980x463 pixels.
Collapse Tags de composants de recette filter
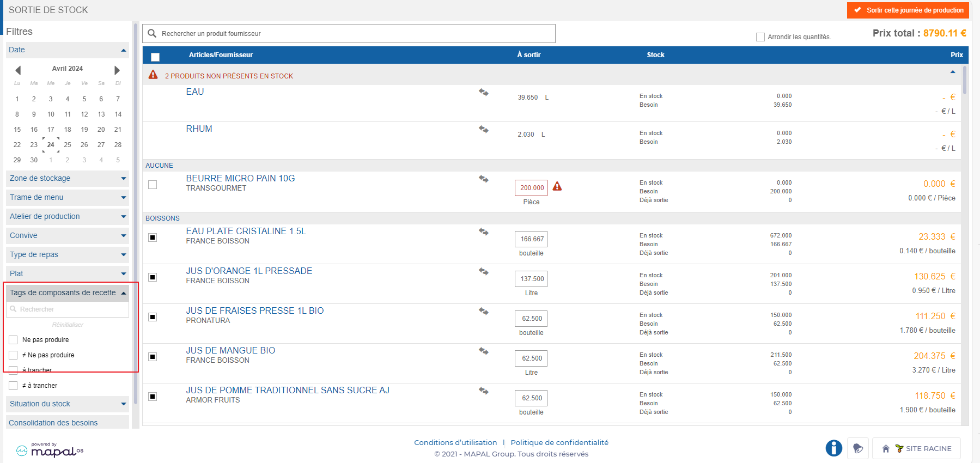(68, 293)
